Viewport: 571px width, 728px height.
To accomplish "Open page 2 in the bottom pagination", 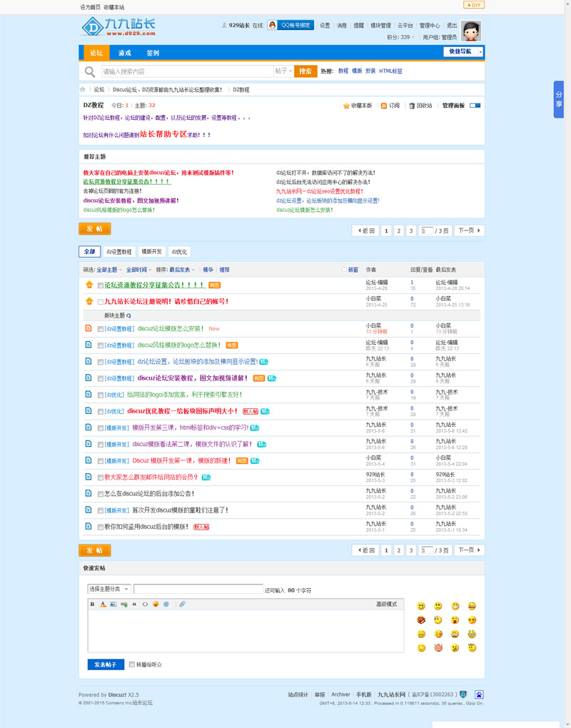I will coord(398,550).
